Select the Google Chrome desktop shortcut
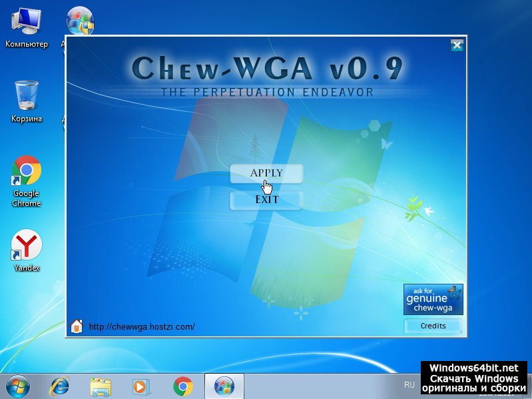This screenshot has height=399, width=532. (27, 180)
